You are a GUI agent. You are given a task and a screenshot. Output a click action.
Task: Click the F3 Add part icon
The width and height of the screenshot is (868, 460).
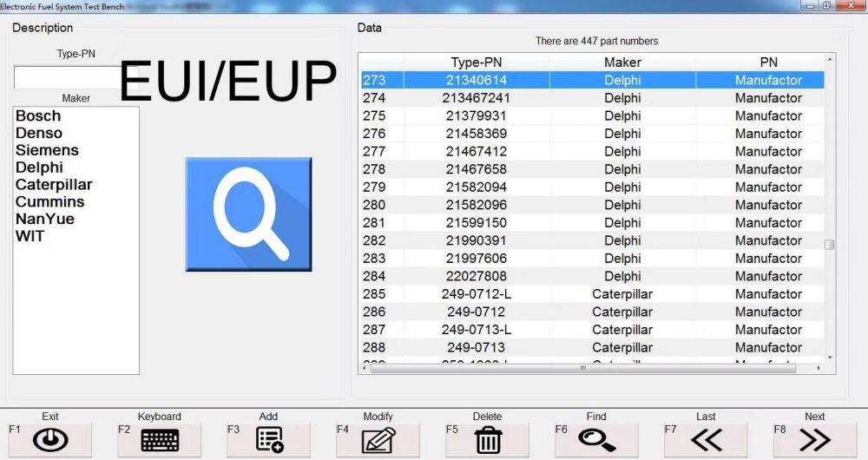(x=269, y=440)
